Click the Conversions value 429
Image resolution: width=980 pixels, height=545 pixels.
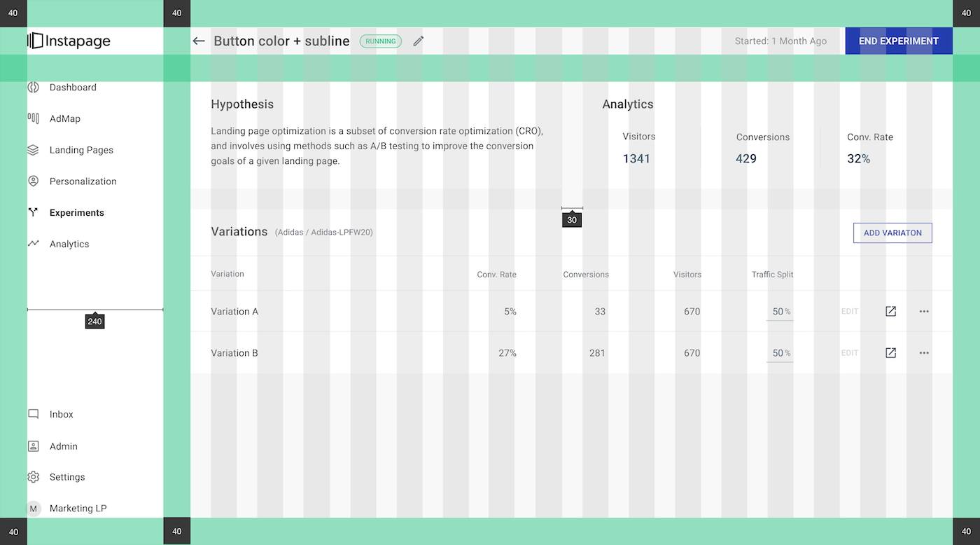click(746, 158)
